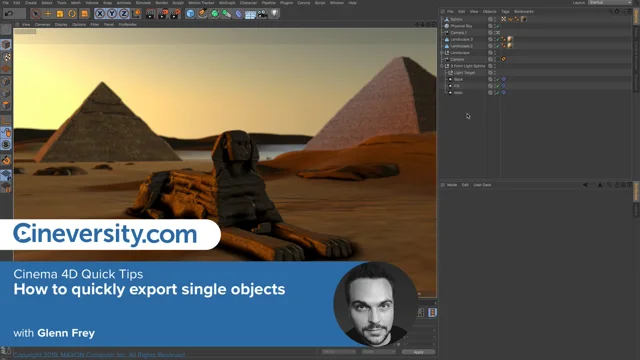Click the Undo arrow icon
This screenshot has height=360, width=640.
[9, 14]
